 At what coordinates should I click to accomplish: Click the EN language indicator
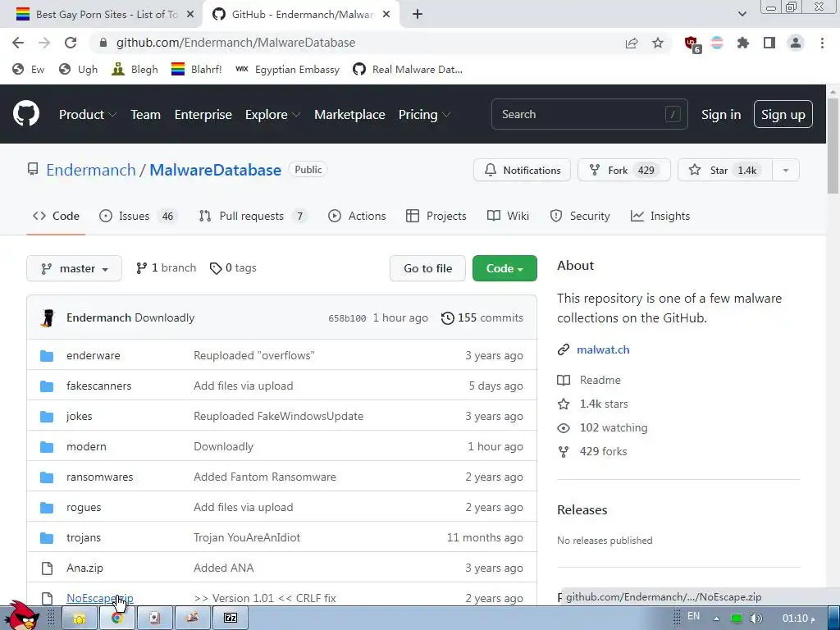[x=693, y=616]
